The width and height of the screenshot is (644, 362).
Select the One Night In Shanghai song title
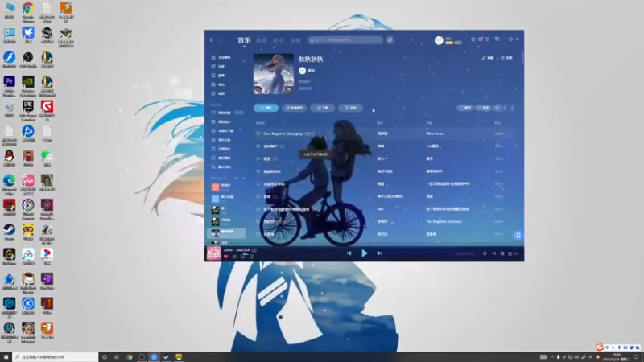[283, 134]
